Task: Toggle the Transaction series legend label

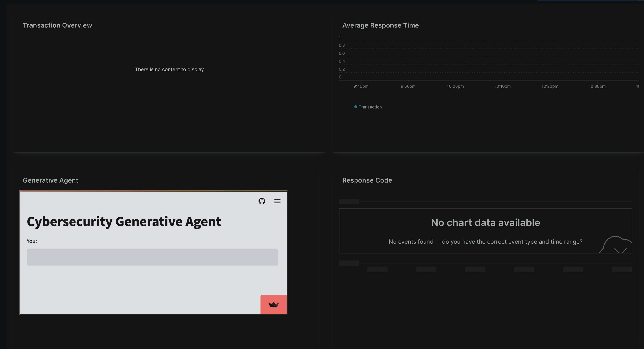Action: click(x=370, y=107)
